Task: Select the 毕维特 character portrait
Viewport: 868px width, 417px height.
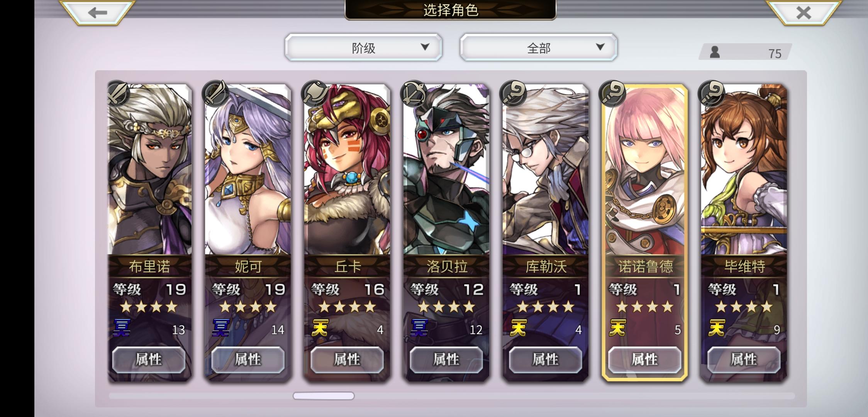Action: 744,169
